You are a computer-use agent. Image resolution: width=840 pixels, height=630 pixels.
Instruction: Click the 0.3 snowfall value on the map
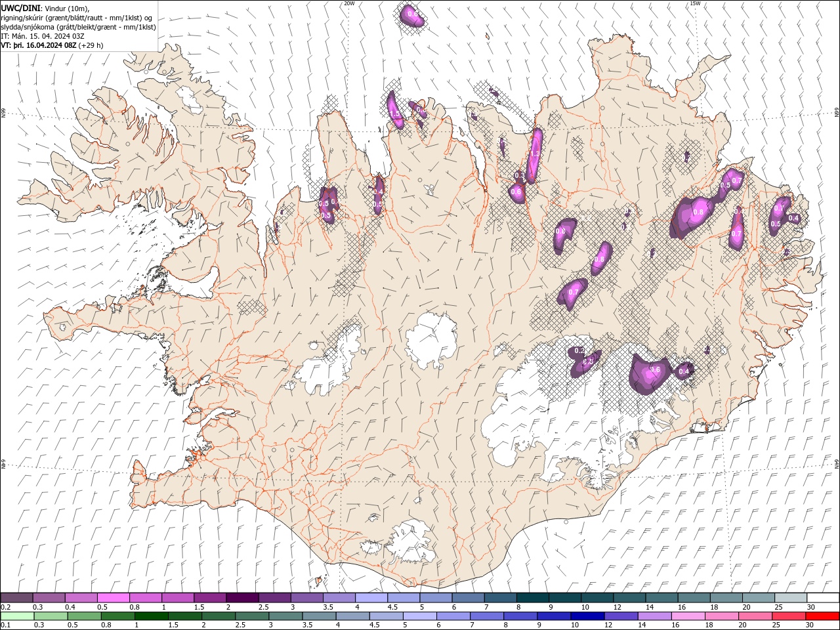coord(520,176)
